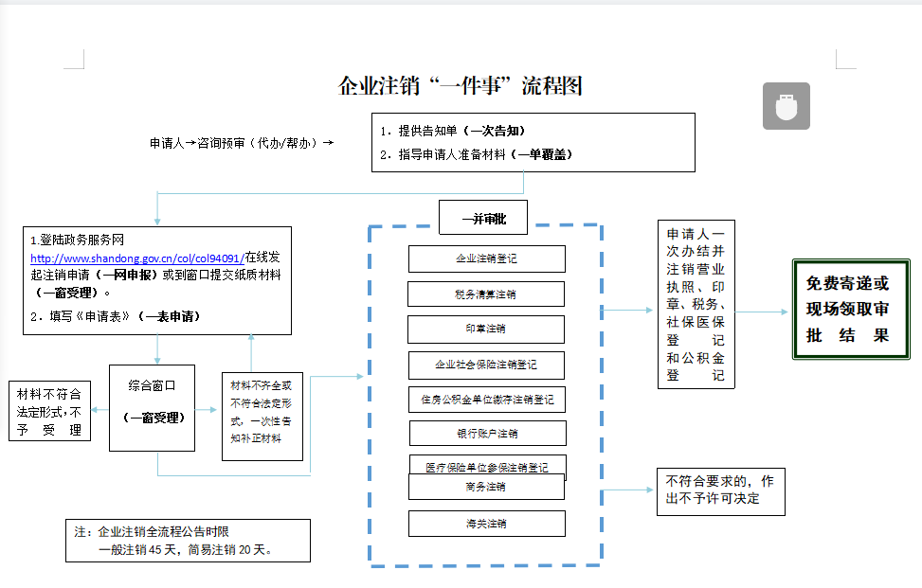Click the 注：企业注销全流程公告时限 note box
The height and width of the screenshot is (588, 922).
pyautogui.click(x=187, y=541)
